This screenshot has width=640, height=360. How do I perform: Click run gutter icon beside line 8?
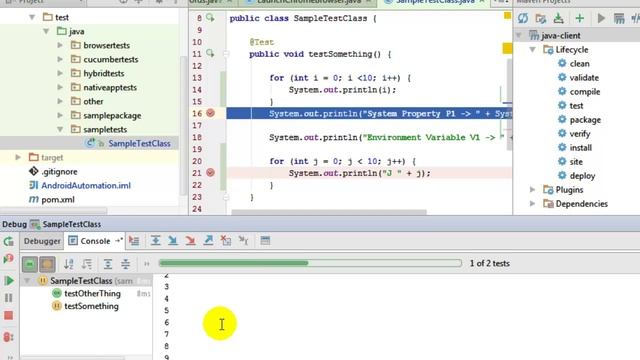pos(210,18)
